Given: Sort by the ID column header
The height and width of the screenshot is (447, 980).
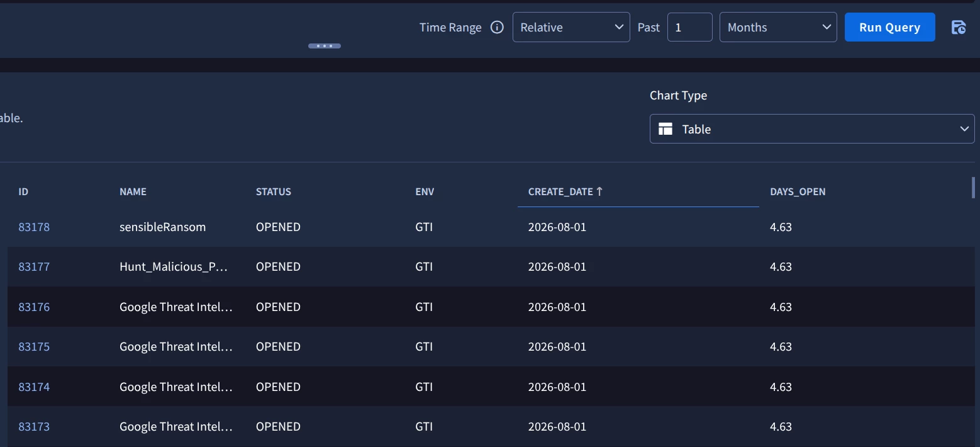Looking at the screenshot, I should point(23,191).
